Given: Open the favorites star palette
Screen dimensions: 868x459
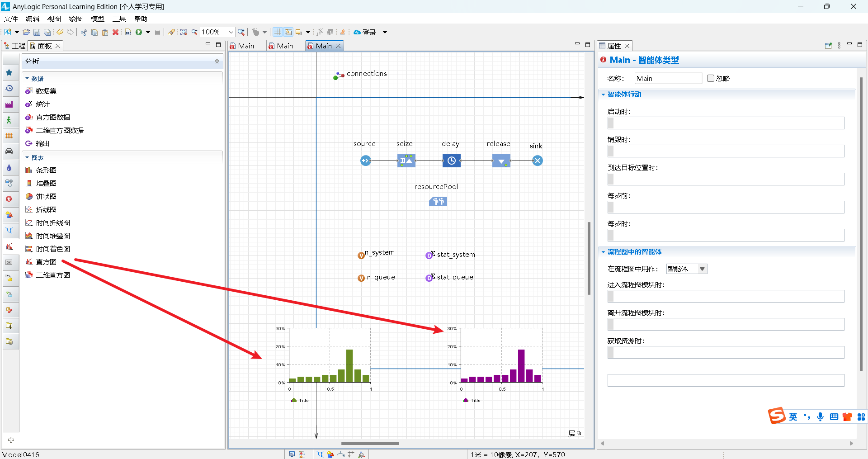Looking at the screenshot, I should pos(9,72).
